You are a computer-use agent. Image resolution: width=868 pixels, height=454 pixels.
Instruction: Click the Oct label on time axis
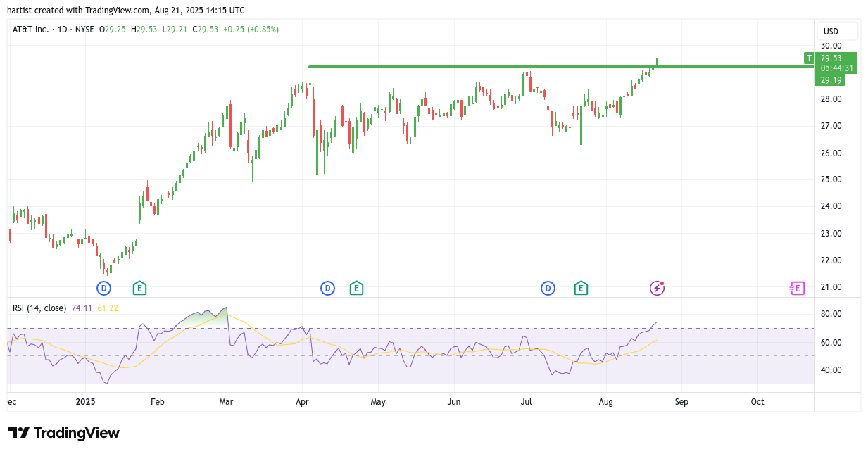tap(757, 402)
